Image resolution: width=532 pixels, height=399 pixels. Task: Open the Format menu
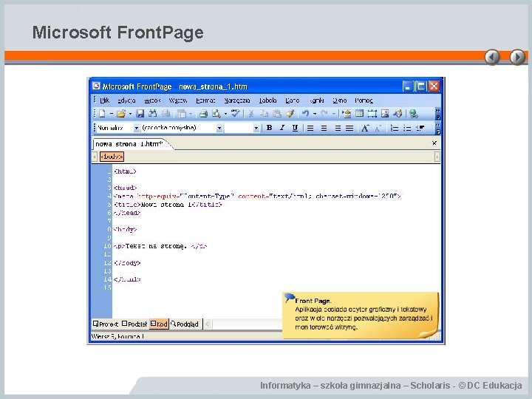coord(205,100)
